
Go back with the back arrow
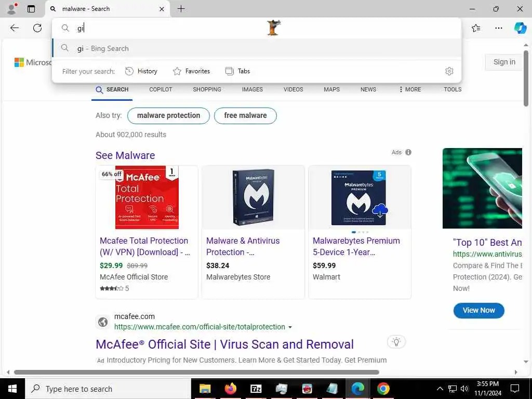(x=14, y=28)
